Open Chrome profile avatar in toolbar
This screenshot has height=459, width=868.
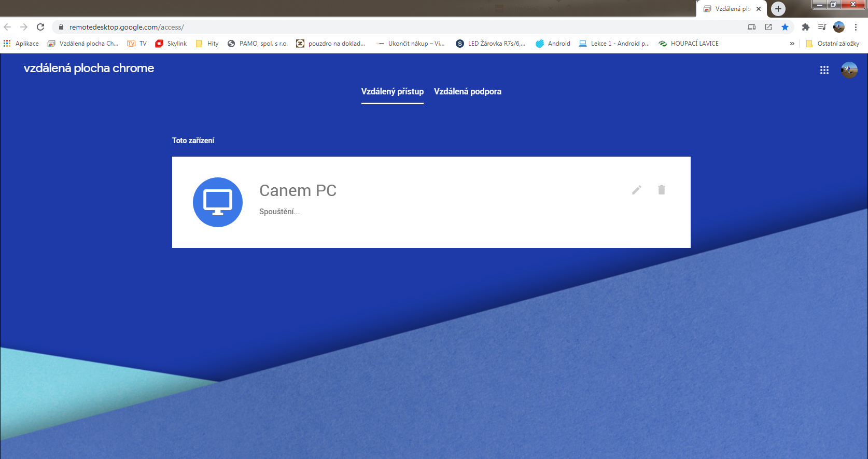tap(839, 27)
